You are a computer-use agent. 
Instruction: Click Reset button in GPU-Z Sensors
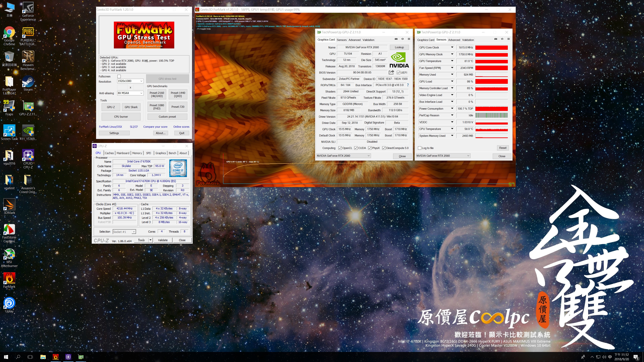(x=502, y=148)
